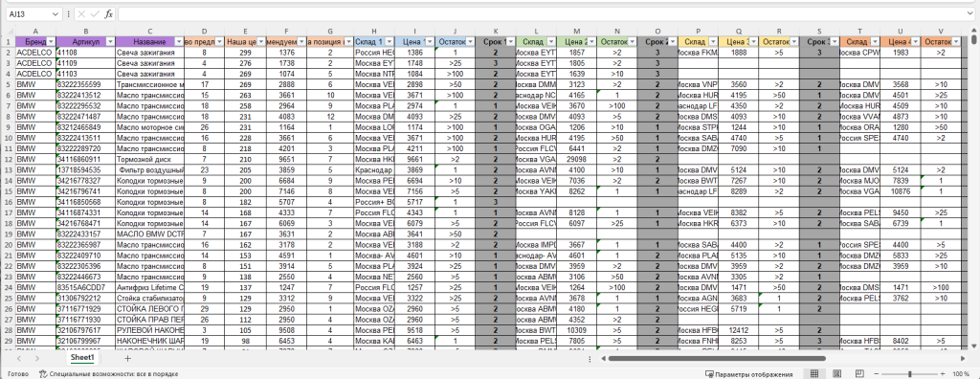Zoom in with the plus icon
Screen dimensions: 980x379
point(943,374)
